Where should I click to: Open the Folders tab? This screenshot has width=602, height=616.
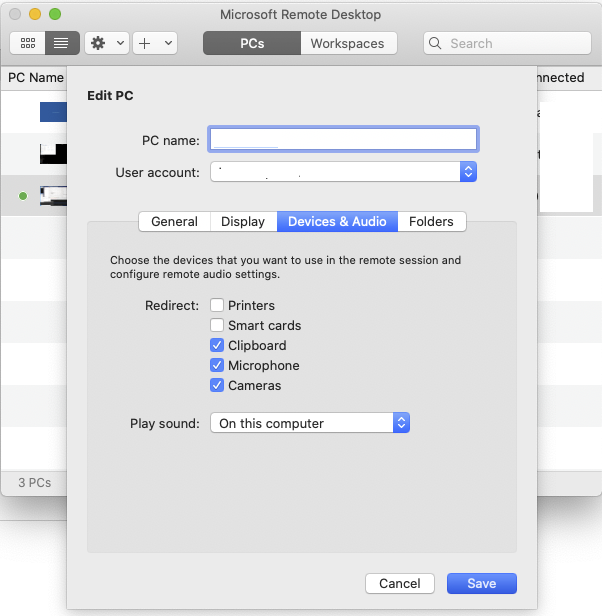pyautogui.click(x=431, y=222)
